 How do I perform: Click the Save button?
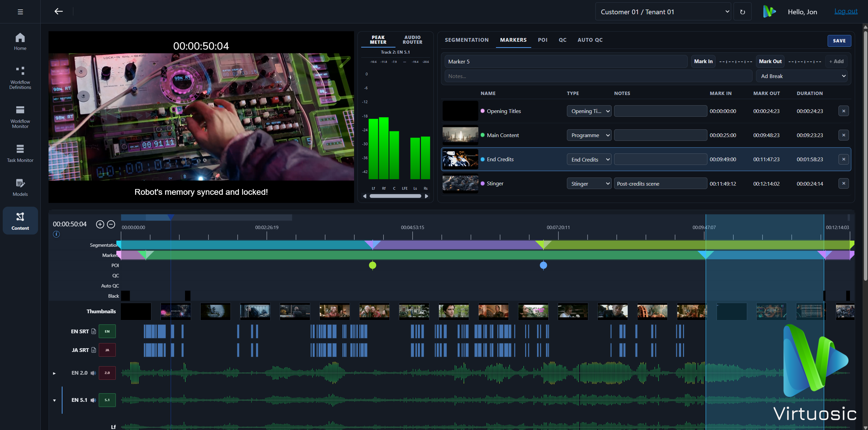click(x=839, y=41)
